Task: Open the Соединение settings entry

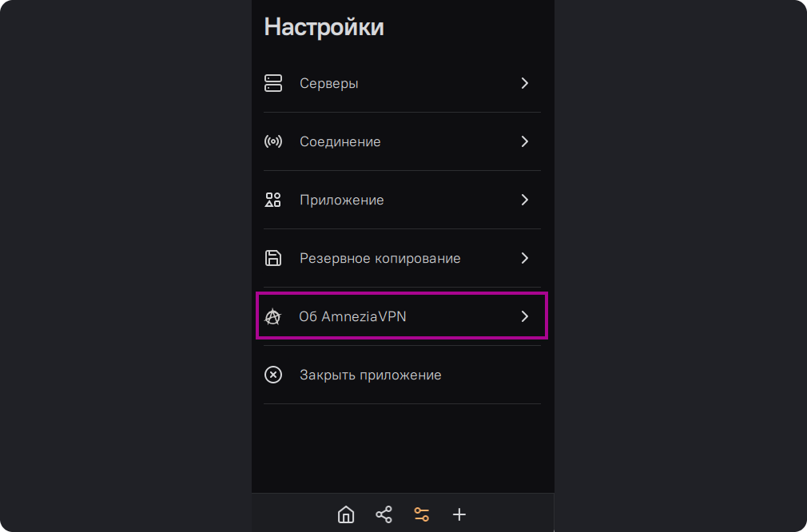Action: point(340,141)
